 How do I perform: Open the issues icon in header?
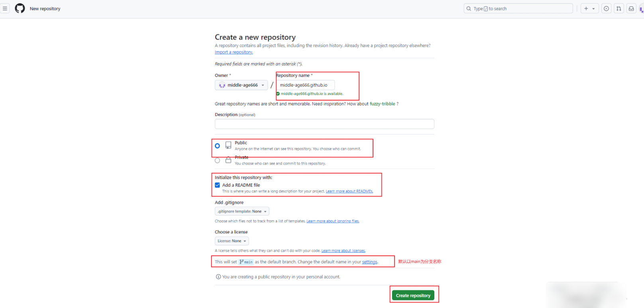pyautogui.click(x=606, y=8)
